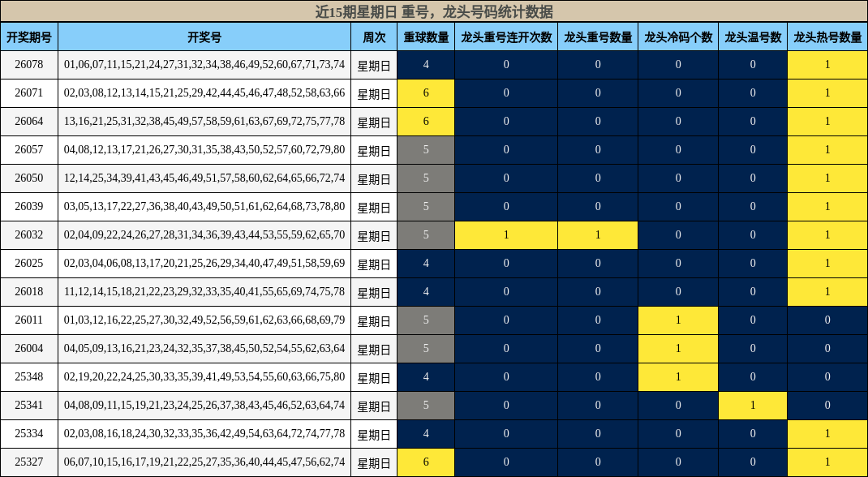This screenshot has height=477, width=868.
Task: Select the 开奖期号 column header
Action: click(x=30, y=35)
